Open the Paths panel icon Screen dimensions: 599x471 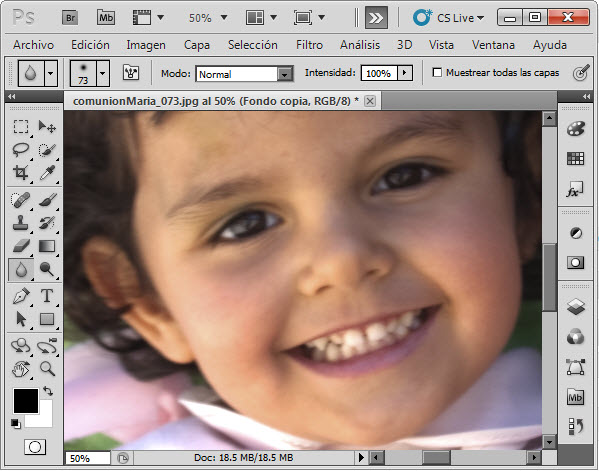pyautogui.click(x=575, y=367)
